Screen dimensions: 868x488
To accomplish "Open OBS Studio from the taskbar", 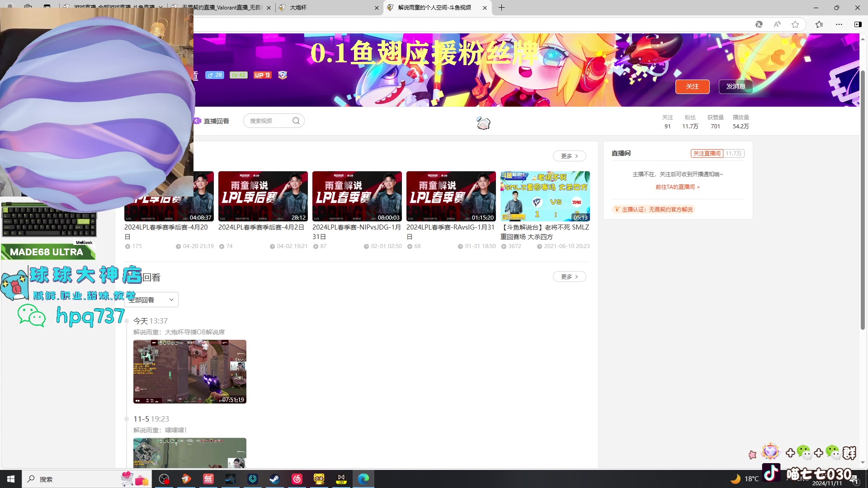I will tap(164, 479).
